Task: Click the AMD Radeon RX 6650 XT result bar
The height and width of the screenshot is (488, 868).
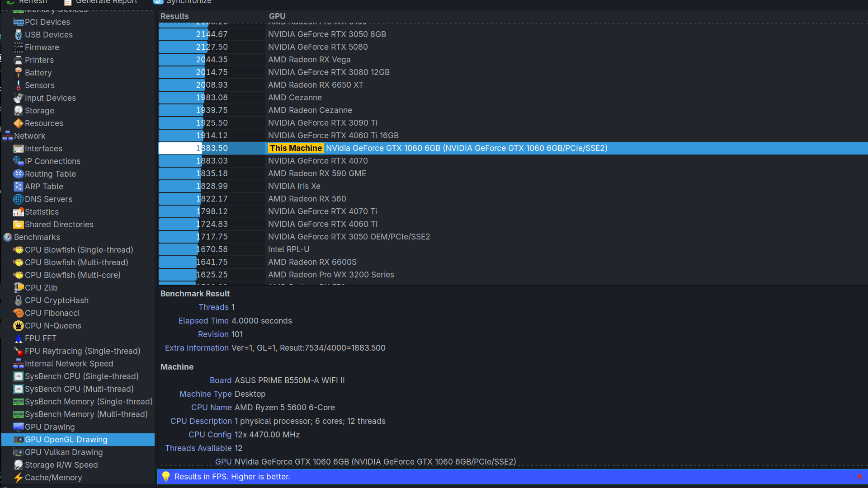Action: click(x=181, y=85)
